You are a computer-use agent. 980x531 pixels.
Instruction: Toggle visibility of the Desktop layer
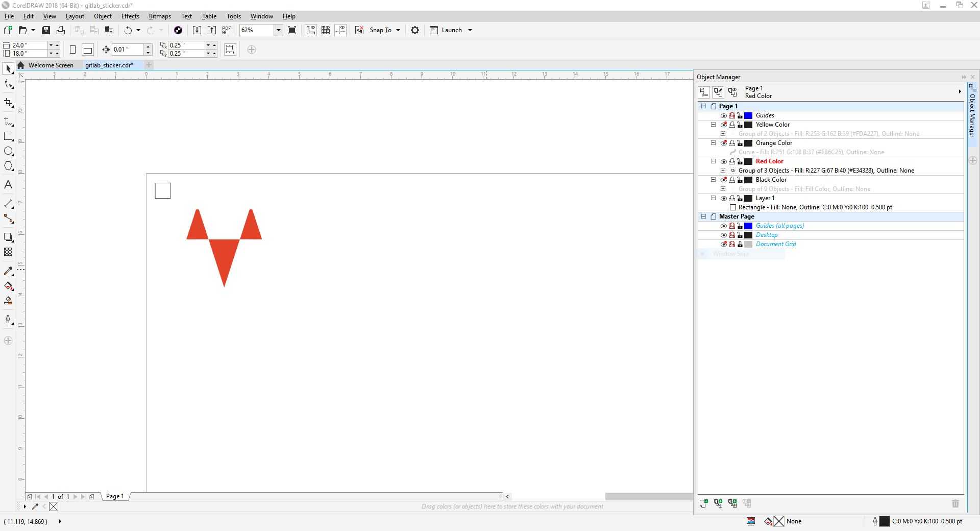pos(723,235)
